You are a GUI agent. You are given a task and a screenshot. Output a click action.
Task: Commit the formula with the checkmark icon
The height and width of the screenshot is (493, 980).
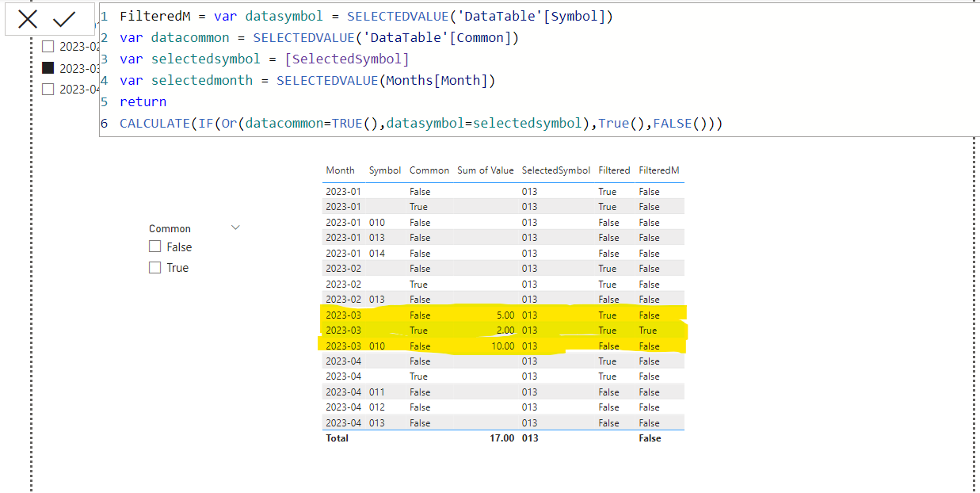pyautogui.click(x=64, y=20)
